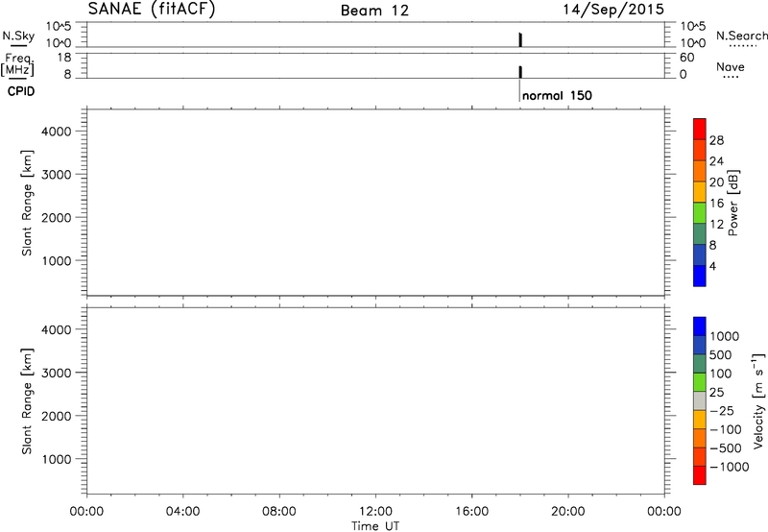Select the 60 tick on the Nave axis
Image resolution: width=768 pixels, height=532 pixels.
[x=686, y=58]
